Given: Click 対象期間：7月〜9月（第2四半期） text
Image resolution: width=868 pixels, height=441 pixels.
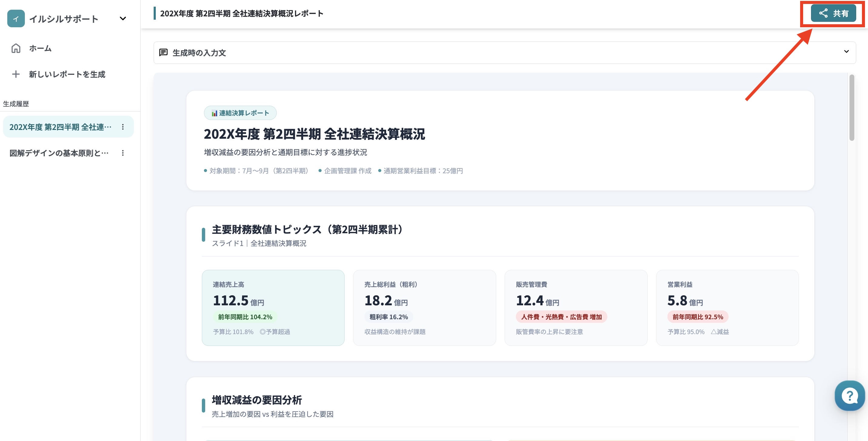Looking at the screenshot, I should 259,171.
